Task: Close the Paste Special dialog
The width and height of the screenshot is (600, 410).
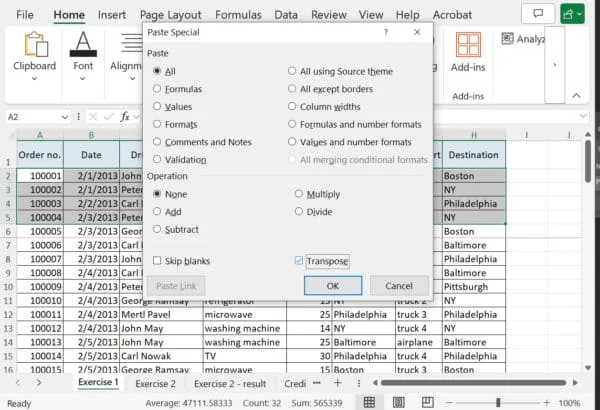Action: coord(417,32)
